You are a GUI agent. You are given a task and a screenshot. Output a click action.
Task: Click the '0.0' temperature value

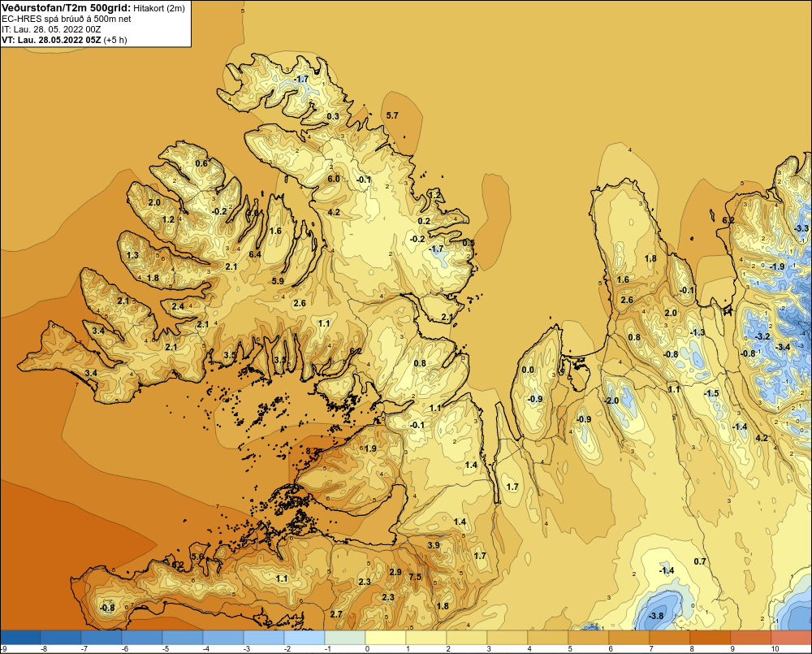coord(528,370)
